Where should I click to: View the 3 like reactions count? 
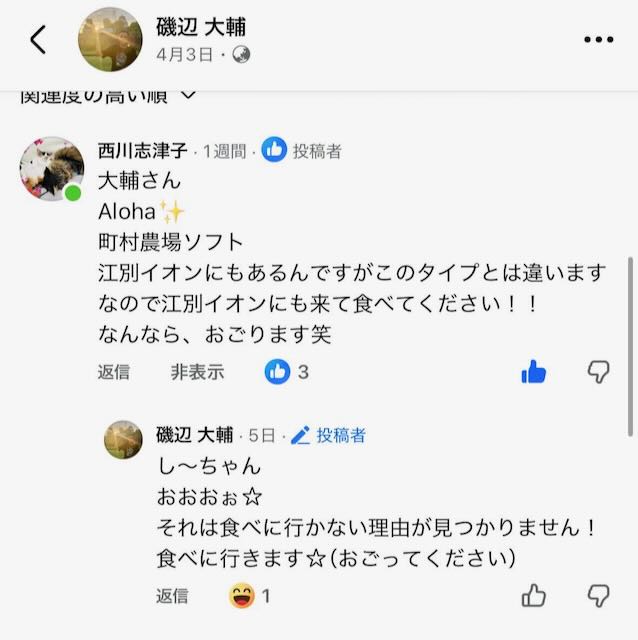tap(287, 372)
